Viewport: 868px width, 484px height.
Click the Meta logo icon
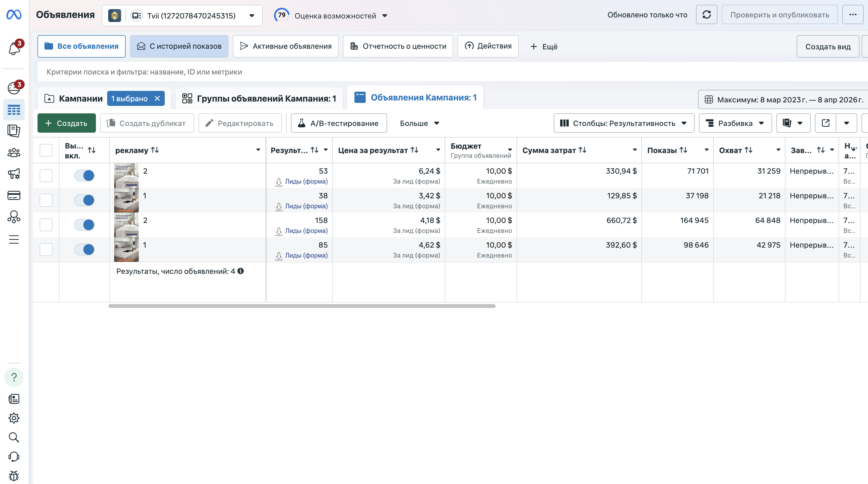[x=14, y=15]
